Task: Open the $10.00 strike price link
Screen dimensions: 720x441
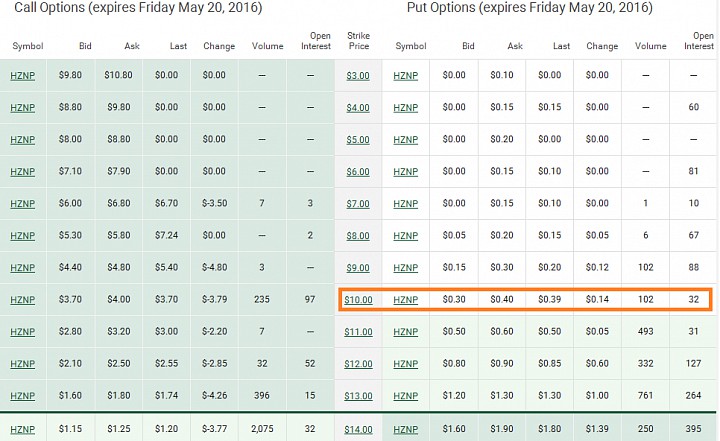Action: [358, 300]
